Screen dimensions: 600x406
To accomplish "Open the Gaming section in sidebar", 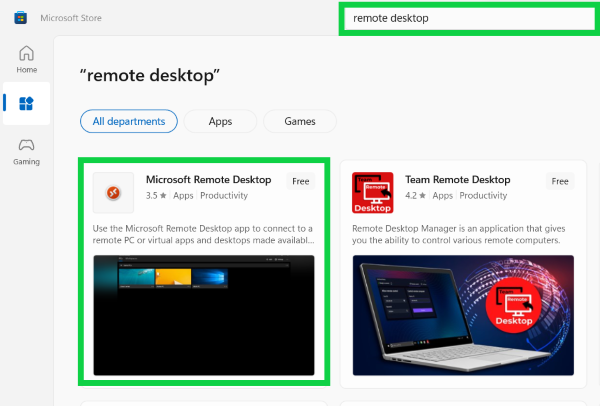I will tap(27, 151).
